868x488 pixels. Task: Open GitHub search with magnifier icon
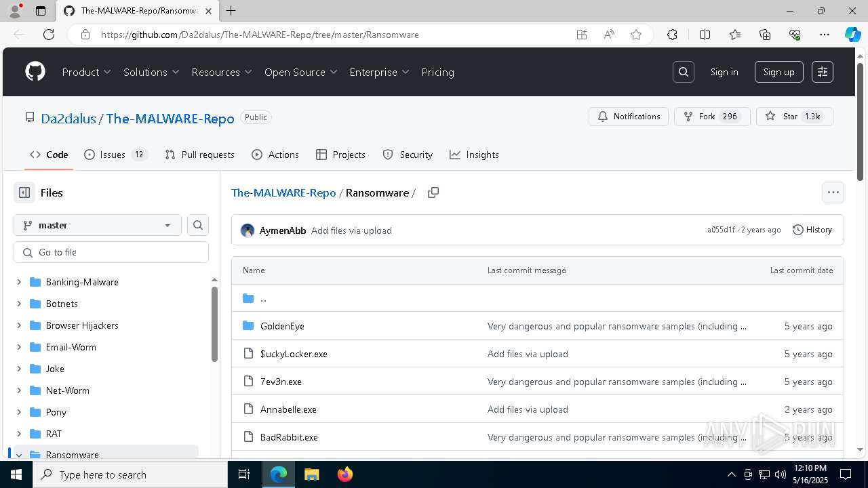pyautogui.click(x=684, y=72)
